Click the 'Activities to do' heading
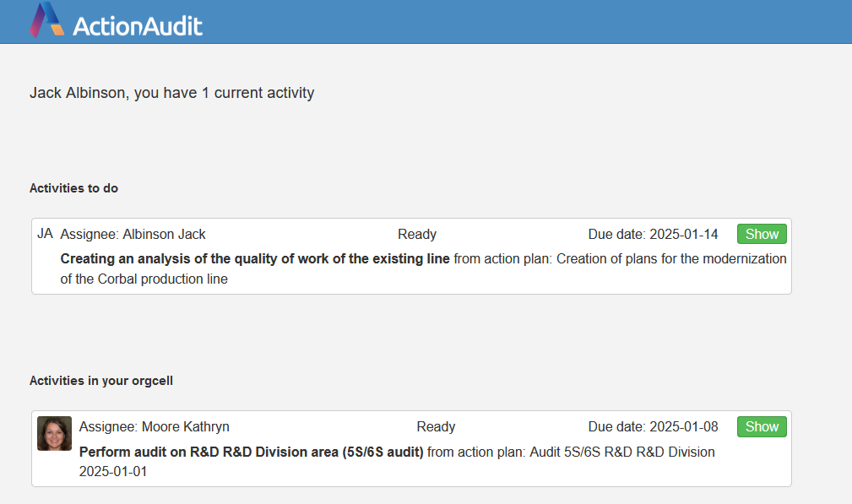 coord(73,188)
